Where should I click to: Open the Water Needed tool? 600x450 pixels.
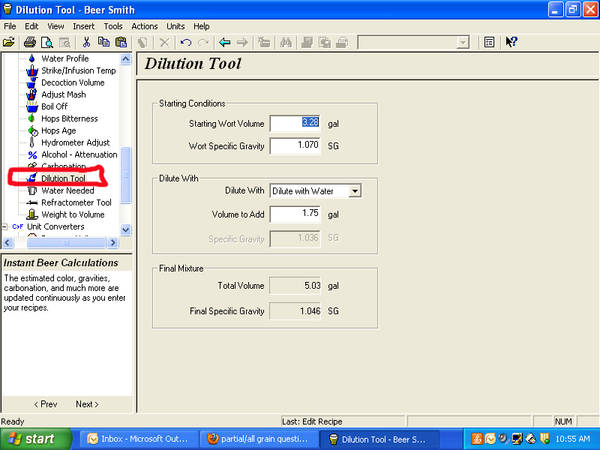pyautogui.click(x=68, y=191)
